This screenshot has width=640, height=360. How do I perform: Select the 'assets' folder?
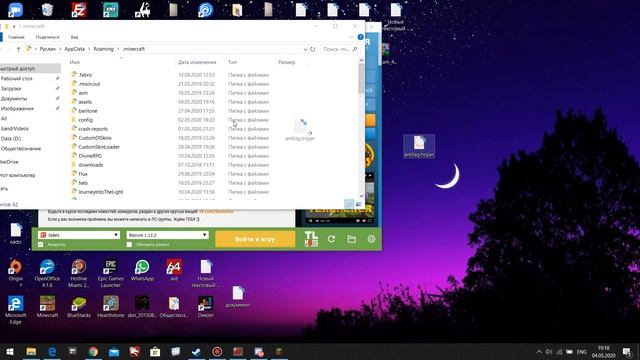(x=85, y=102)
